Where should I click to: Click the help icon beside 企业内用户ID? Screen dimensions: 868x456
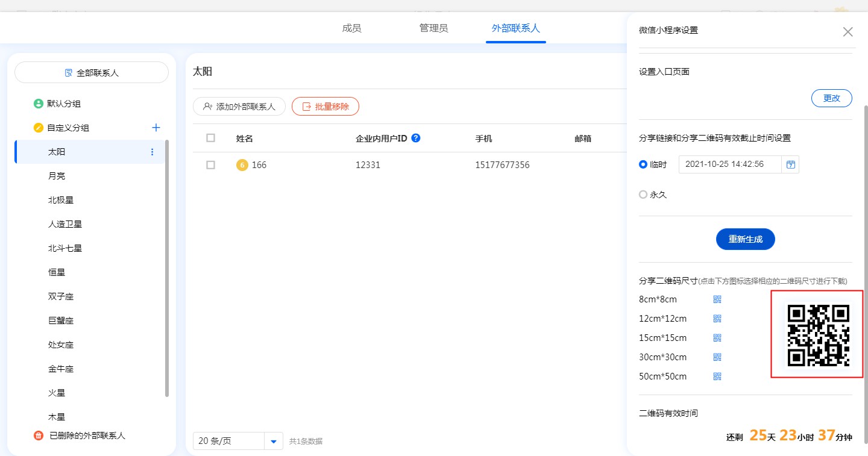click(x=415, y=138)
